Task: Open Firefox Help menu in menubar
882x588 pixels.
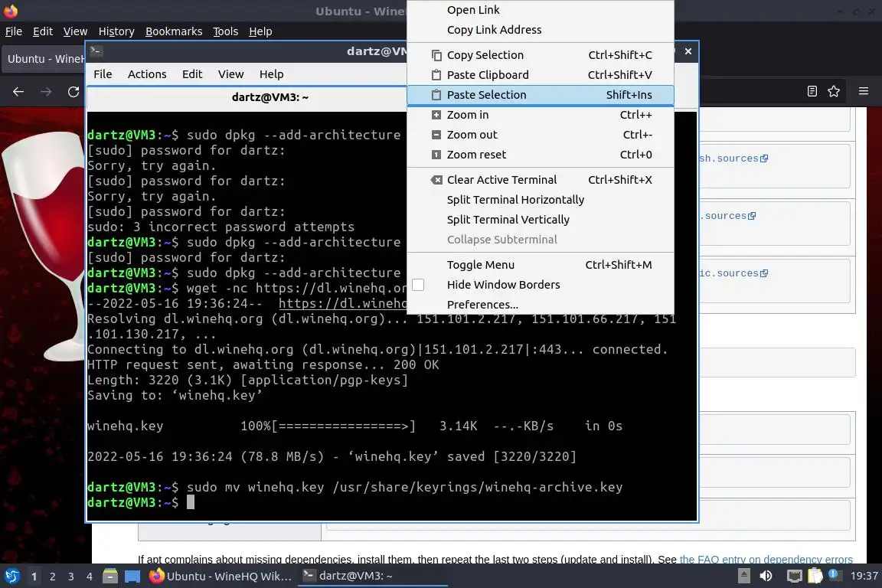Action: 260,31
